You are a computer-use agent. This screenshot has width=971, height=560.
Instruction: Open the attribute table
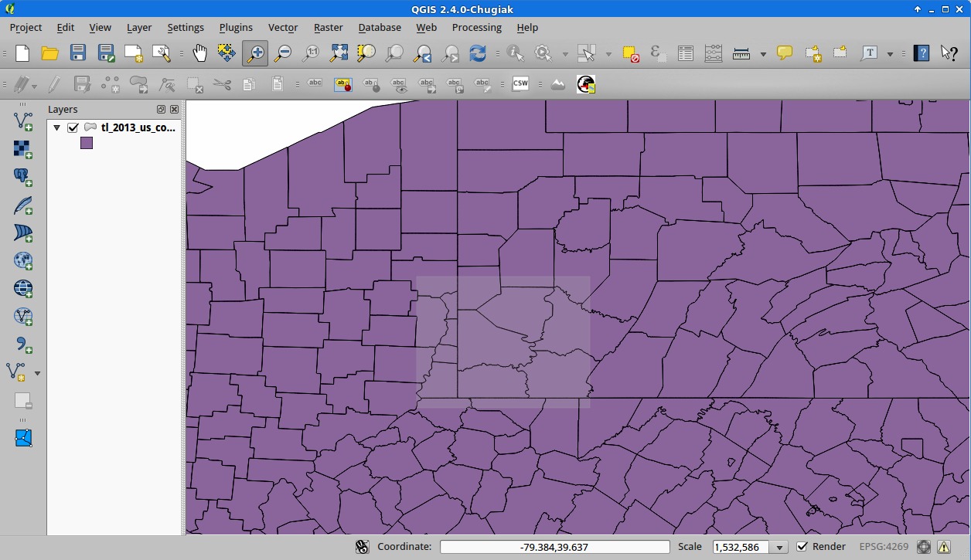coord(685,53)
